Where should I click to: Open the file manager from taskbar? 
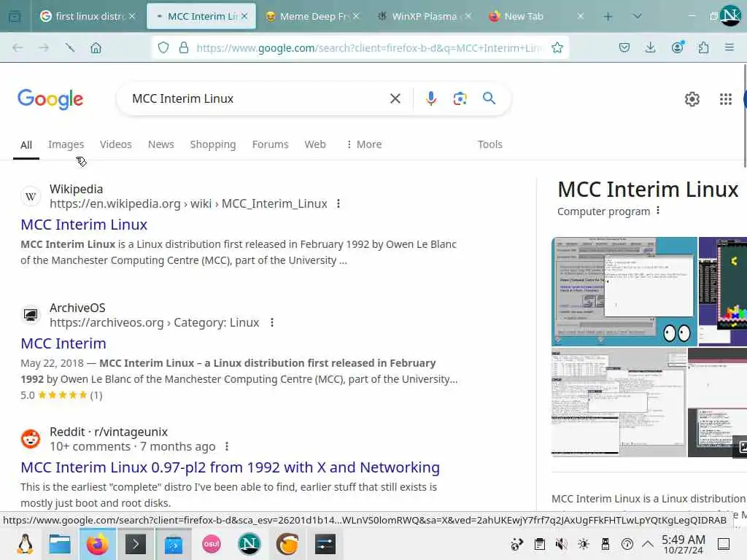(60, 544)
